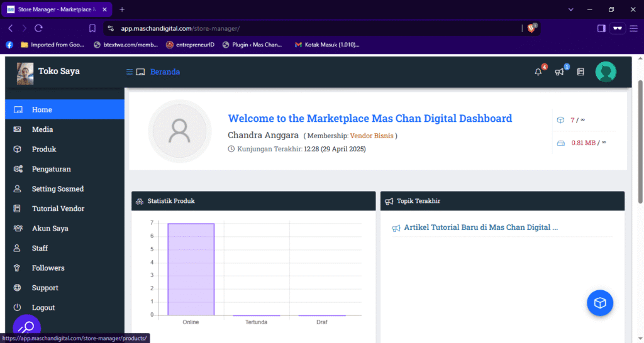This screenshot has width=644, height=343.
Task: Click the purple floating search-tool button
Action: [26, 327]
